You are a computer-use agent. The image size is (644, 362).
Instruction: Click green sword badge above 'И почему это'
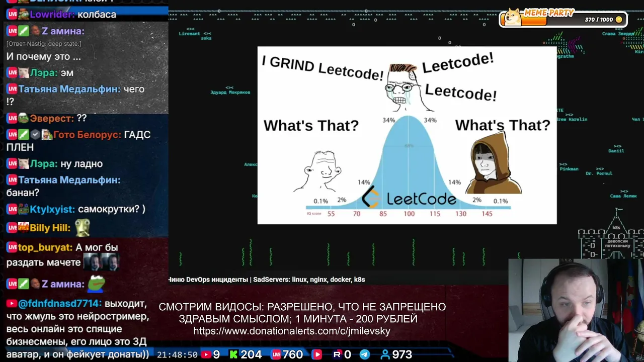click(24, 31)
